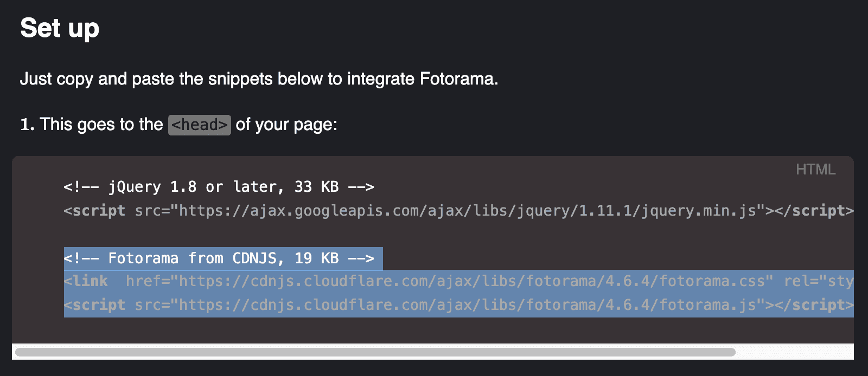Click the empty scrollbar track right of the thumb
The width and height of the screenshot is (868, 376).
(x=794, y=352)
